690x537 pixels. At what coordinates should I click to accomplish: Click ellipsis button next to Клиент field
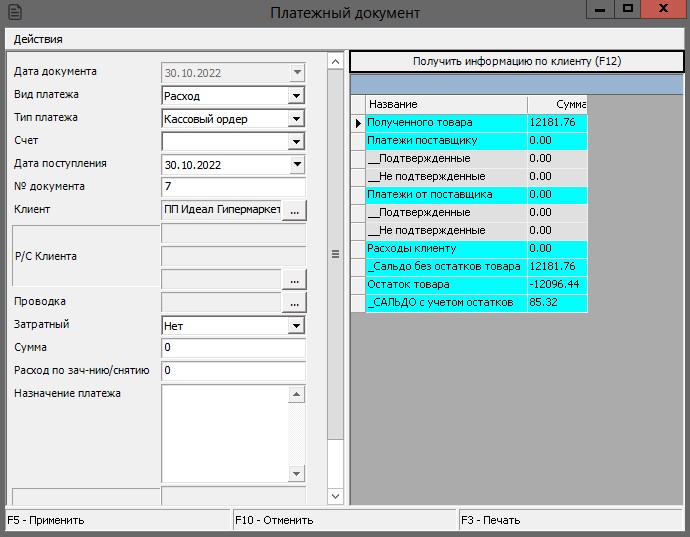(x=294, y=210)
